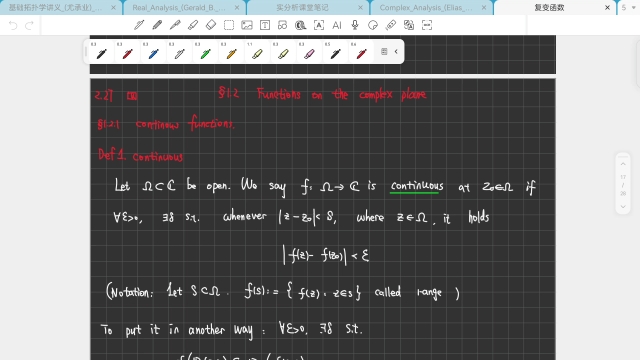Choose the black 0.5 pen preset
The image size is (640, 360).
coord(336,52)
